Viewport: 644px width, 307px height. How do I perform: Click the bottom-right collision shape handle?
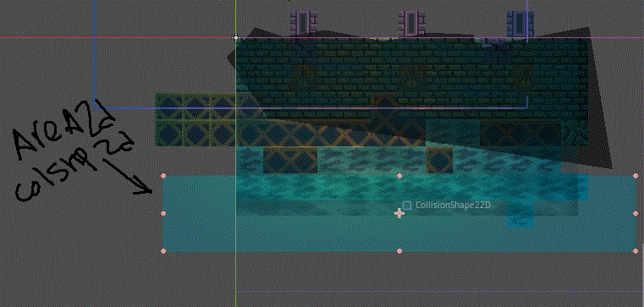coord(636,251)
